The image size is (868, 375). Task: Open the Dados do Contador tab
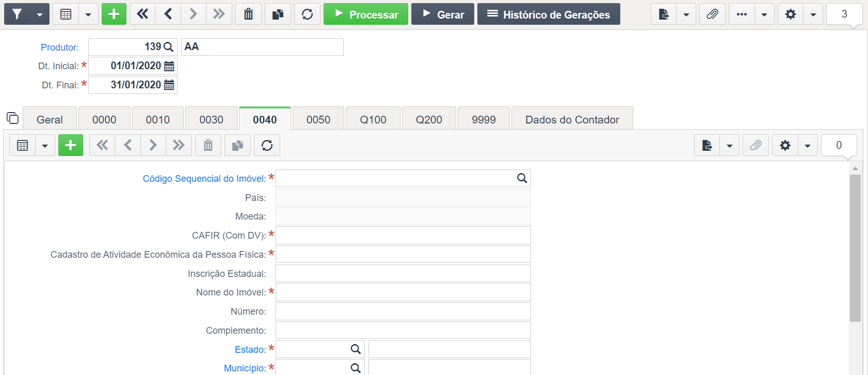tap(572, 119)
